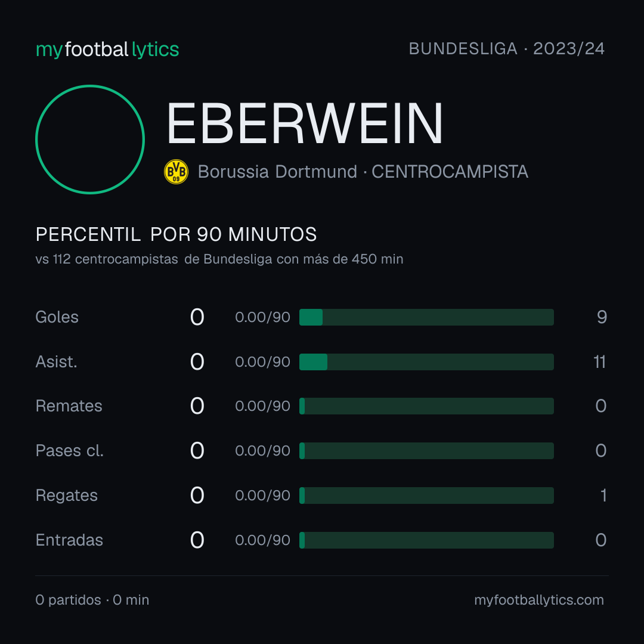The width and height of the screenshot is (644, 644).
Task: Click the Borussia Dortmund team name text
Action: click(x=277, y=172)
